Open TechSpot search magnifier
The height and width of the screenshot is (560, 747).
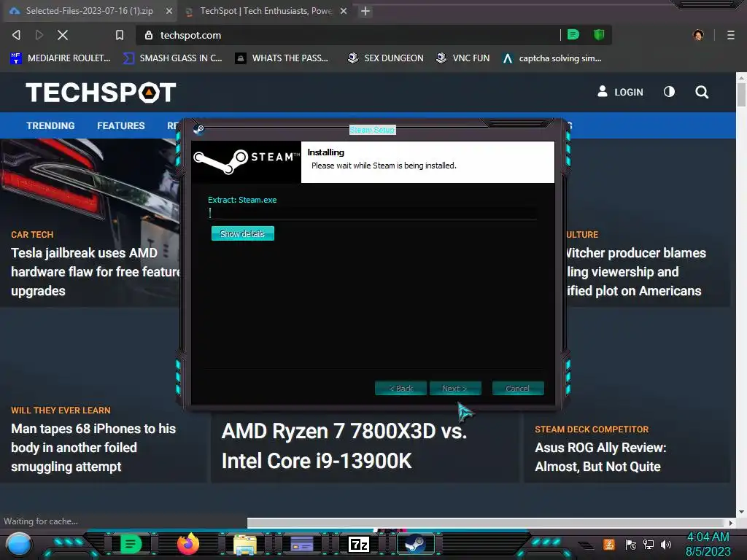[x=702, y=92]
